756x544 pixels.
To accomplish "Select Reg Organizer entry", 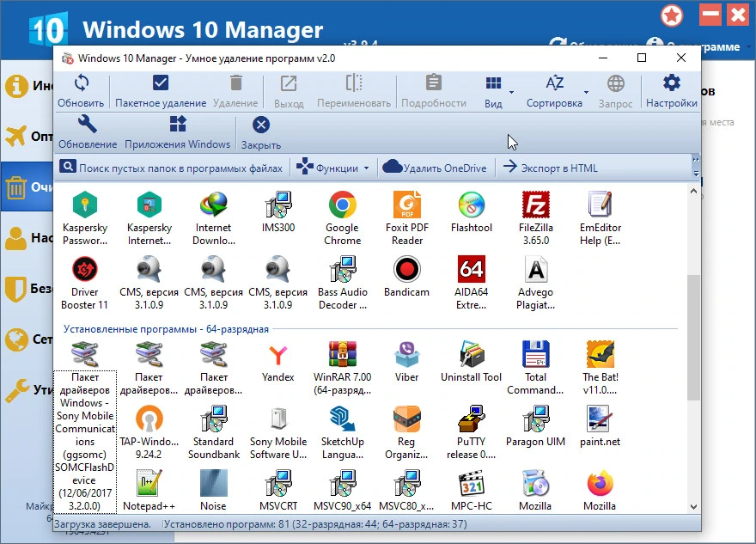I will click(x=407, y=432).
